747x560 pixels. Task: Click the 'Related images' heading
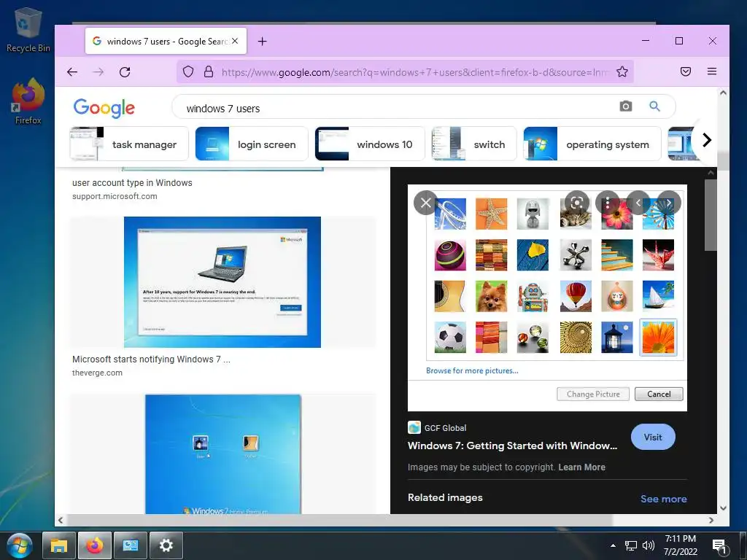coord(445,497)
